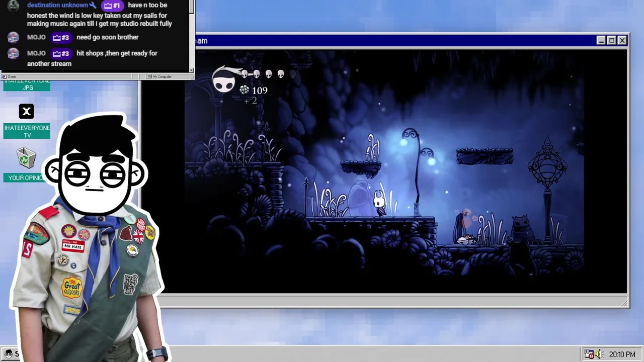This screenshot has height=362, width=644.
Task: Click MOJO's avatar beside 'need go soon brother'
Action: click(14, 37)
